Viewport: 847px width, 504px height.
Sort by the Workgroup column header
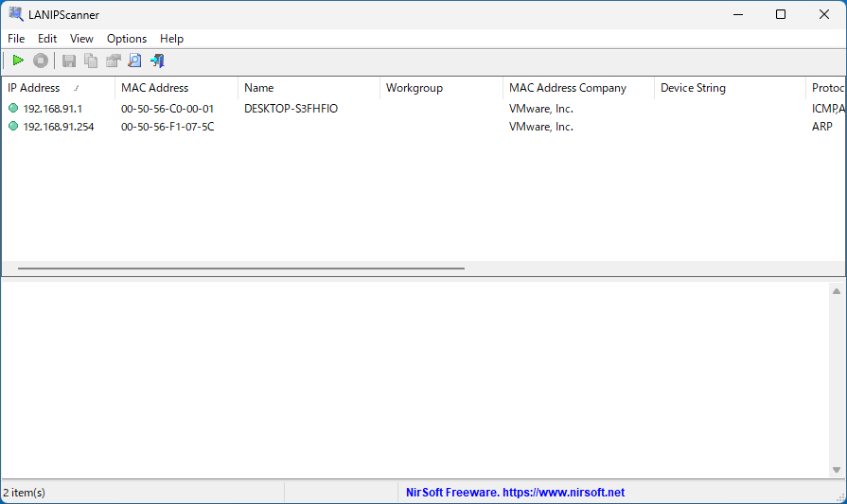click(441, 88)
